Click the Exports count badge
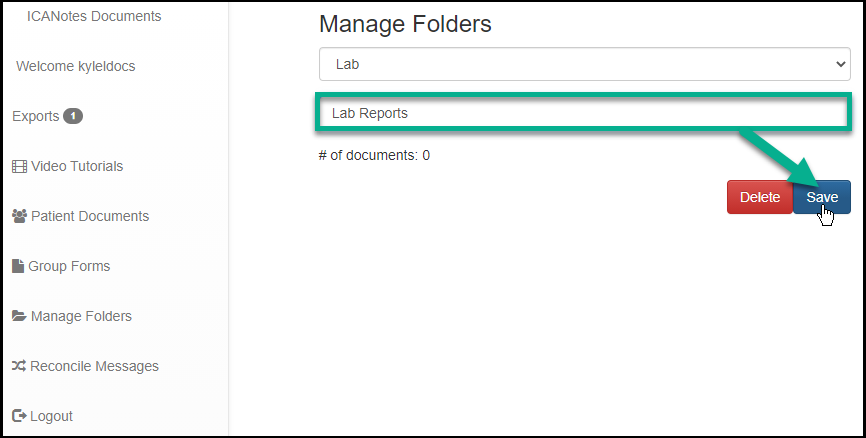This screenshot has height=438, width=866. pos(73,116)
